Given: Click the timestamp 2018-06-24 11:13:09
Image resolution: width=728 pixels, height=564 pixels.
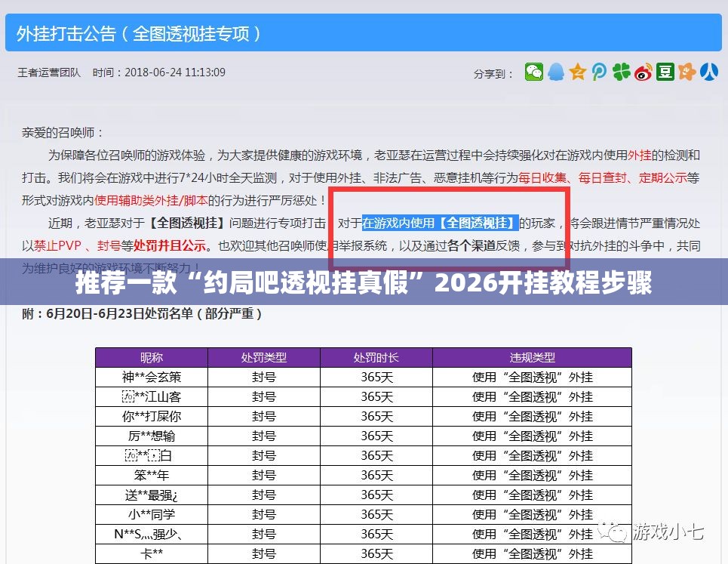Looking at the screenshot, I should 175,72.
